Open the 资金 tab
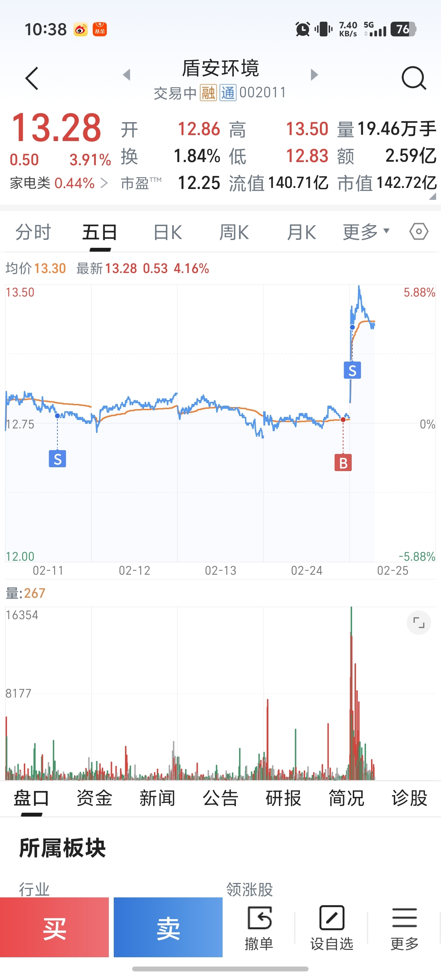441x980 pixels. [94, 798]
